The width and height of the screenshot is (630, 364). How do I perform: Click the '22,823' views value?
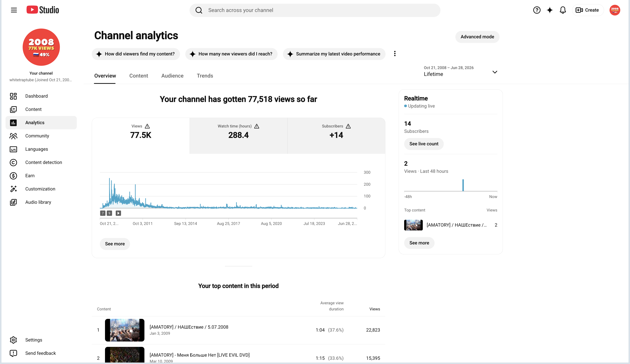[x=373, y=330]
